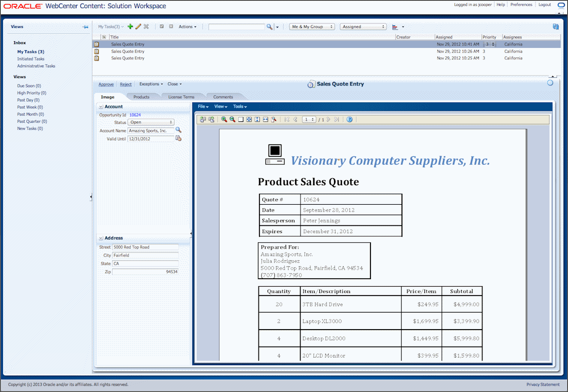Open the viewer help icon

(x=349, y=119)
